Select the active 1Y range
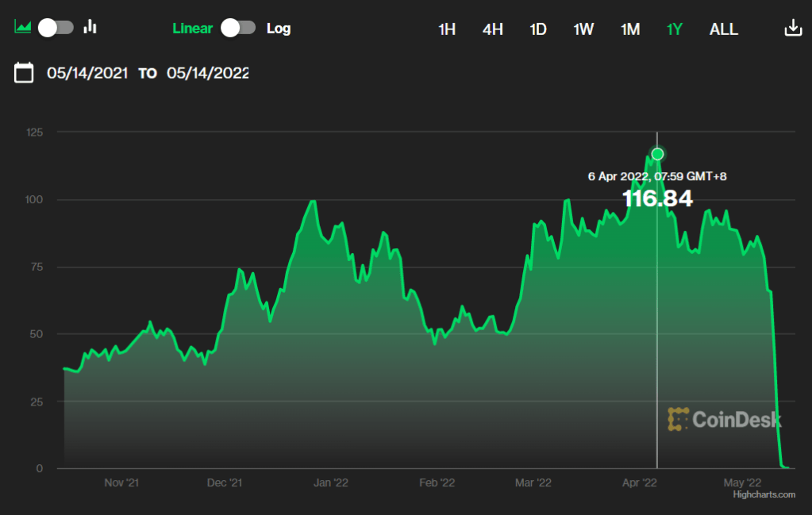 coord(675,29)
